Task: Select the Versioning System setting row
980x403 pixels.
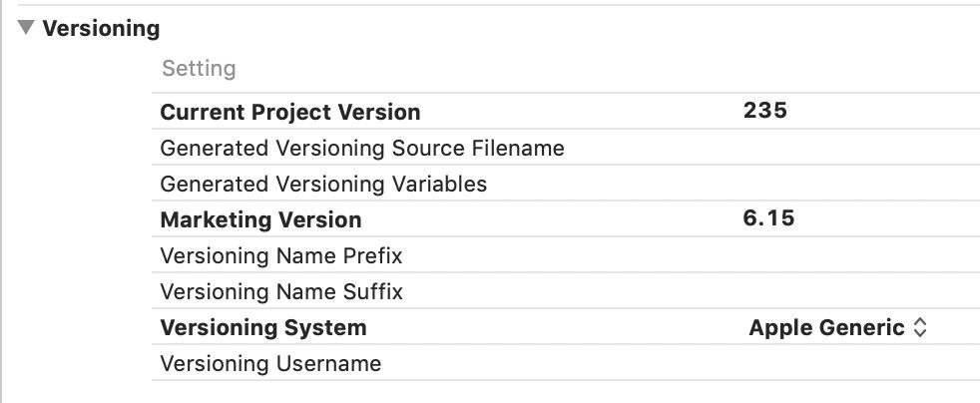Action: click(263, 328)
